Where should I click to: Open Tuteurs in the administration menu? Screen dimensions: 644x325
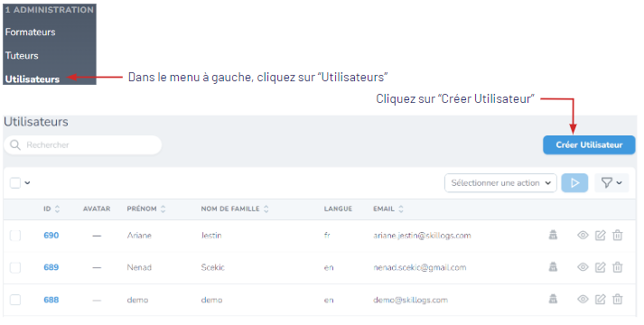(x=22, y=55)
